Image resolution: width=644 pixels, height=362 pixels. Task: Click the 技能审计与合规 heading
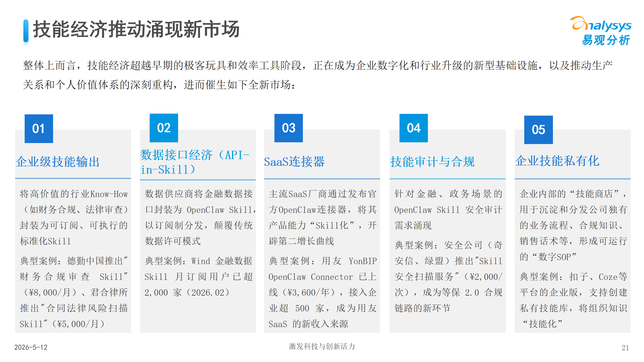pos(432,162)
